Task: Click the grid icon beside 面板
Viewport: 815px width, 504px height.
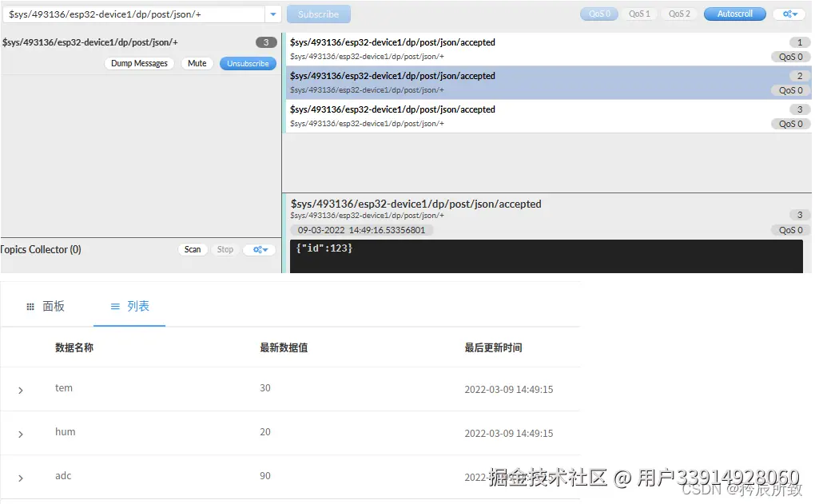Action: [x=30, y=307]
